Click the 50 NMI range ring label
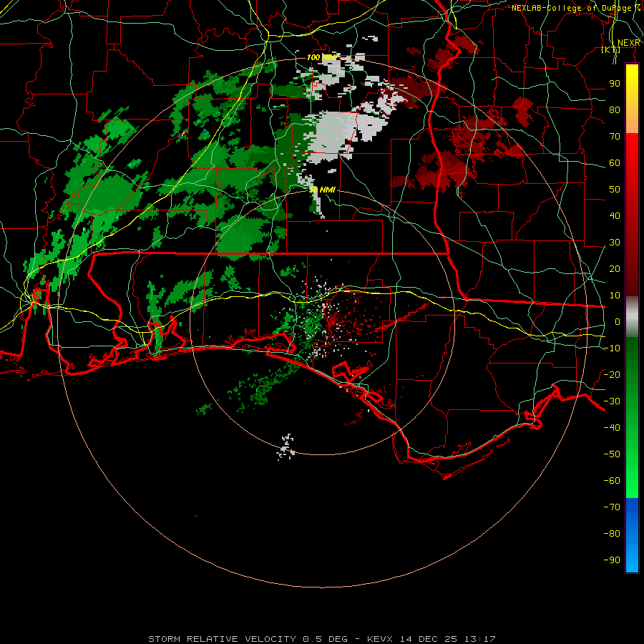Image resolution: width=644 pixels, height=644 pixels. point(322,190)
